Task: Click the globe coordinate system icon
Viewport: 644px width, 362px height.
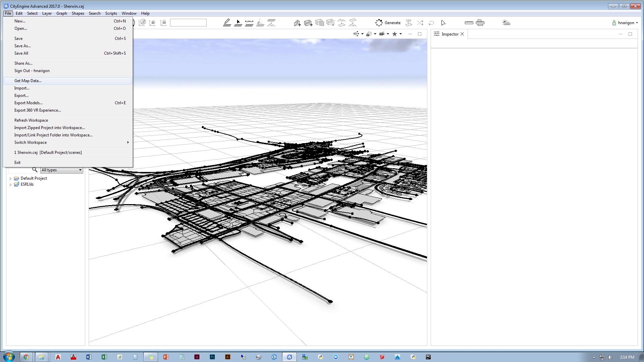Action: 142,23
